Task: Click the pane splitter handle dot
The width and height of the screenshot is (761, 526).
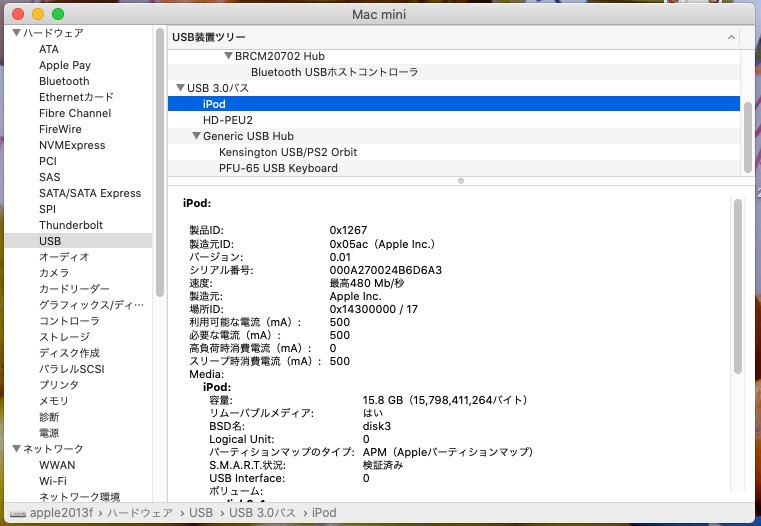Action: point(461,181)
